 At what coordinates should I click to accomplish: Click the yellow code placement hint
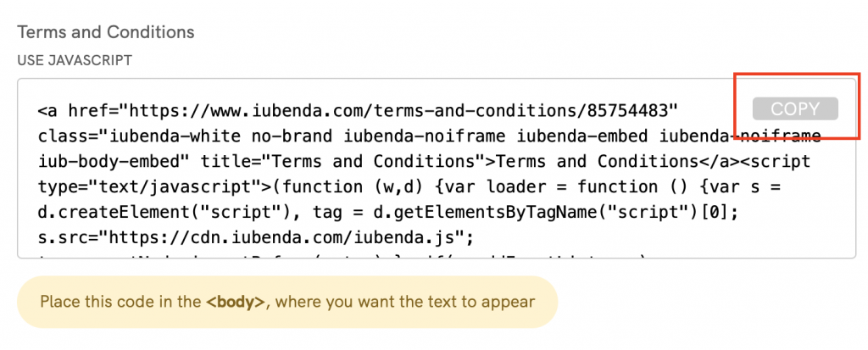(287, 302)
